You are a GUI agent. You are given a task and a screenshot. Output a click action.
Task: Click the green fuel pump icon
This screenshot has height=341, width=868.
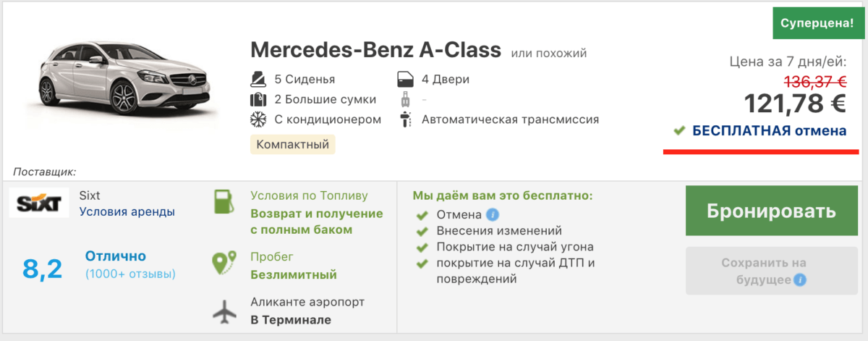[x=224, y=202]
